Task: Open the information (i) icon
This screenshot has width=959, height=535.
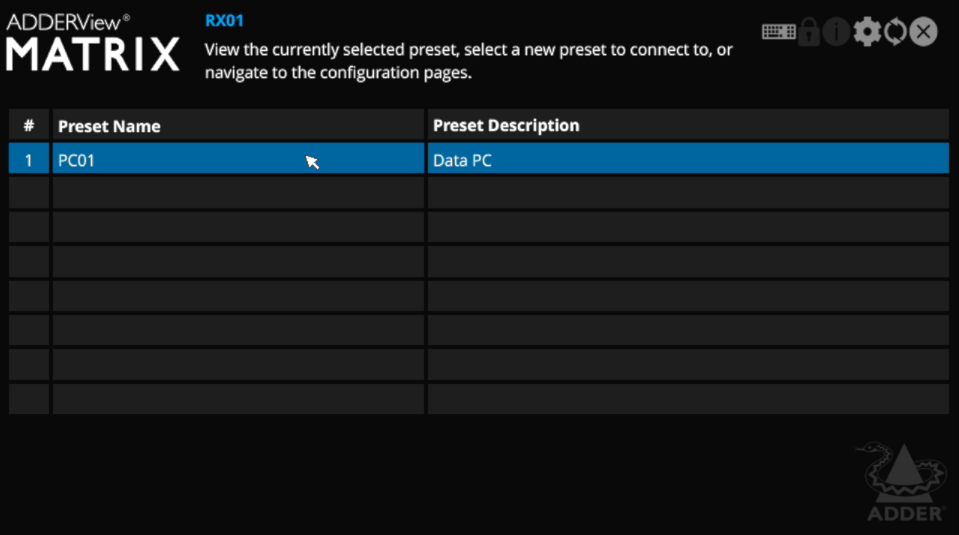Action: pyautogui.click(x=836, y=32)
